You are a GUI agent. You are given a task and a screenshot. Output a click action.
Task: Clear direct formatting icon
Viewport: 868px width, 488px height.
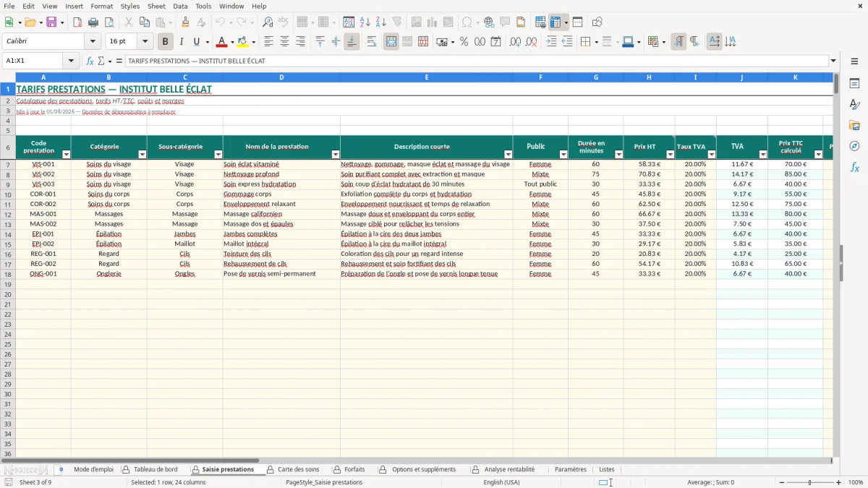pyautogui.click(x=201, y=22)
